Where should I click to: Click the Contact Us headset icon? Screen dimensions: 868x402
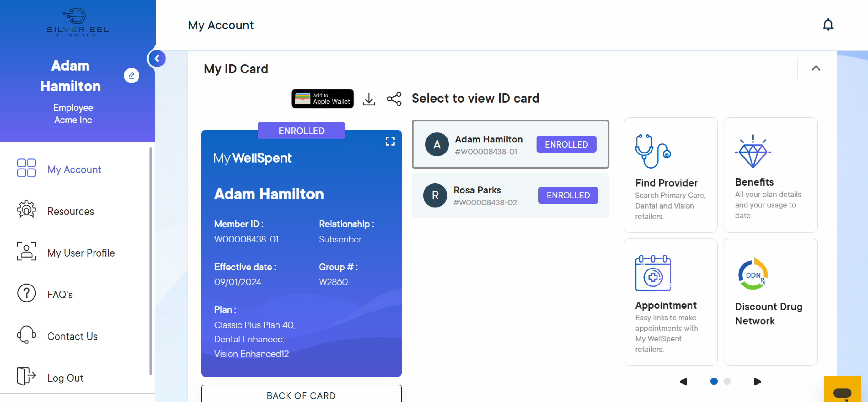point(26,334)
